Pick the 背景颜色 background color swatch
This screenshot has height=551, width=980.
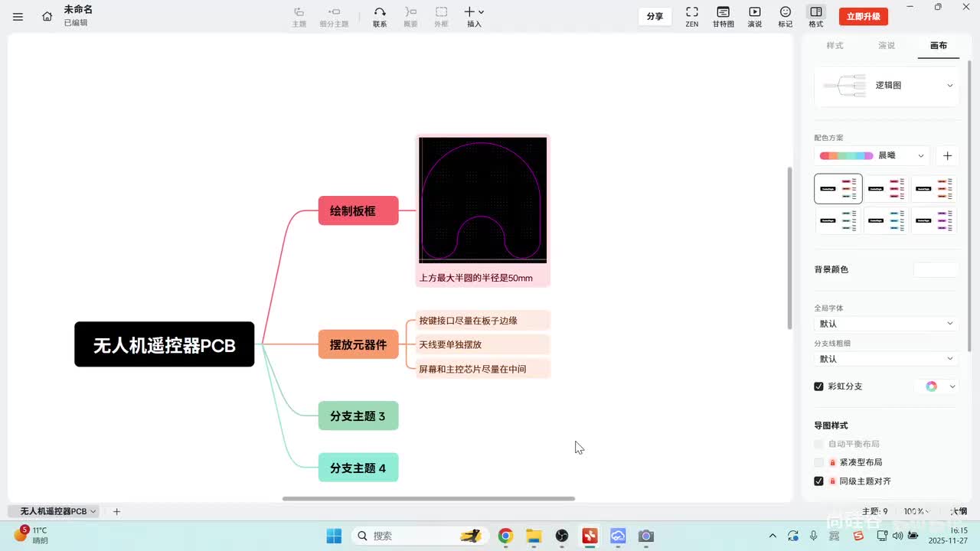pos(936,269)
